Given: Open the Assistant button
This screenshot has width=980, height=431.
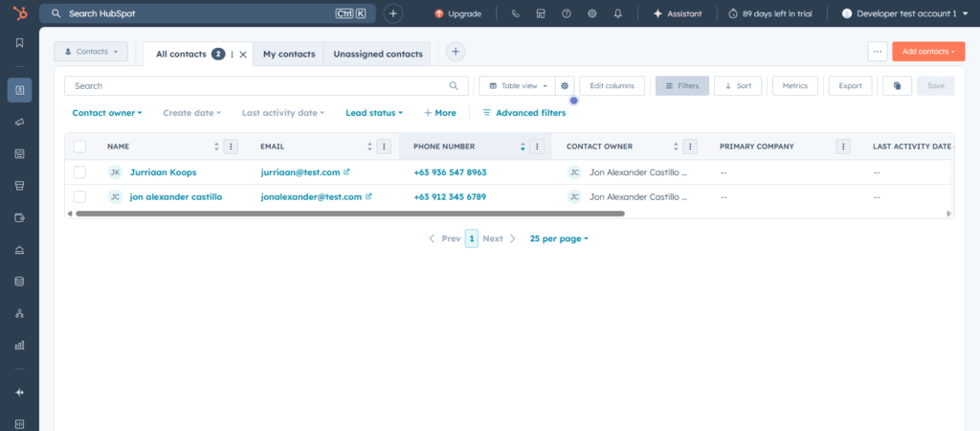Looking at the screenshot, I should point(678,13).
